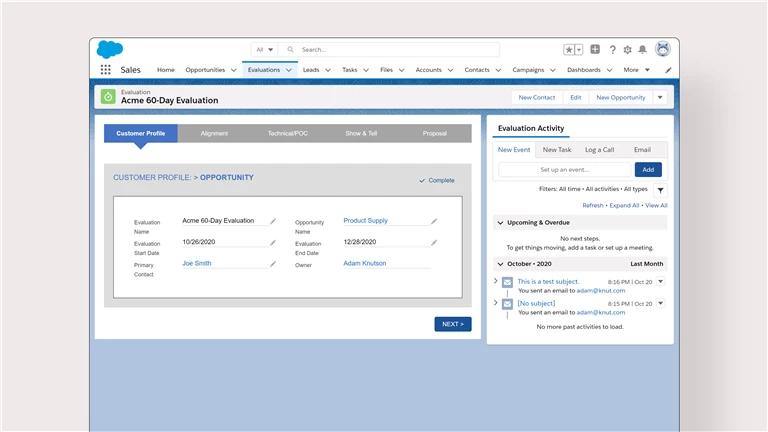Edit the Evaluation Start Date pencil
768x432 pixels.
pyautogui.click(x=273, y=242)
